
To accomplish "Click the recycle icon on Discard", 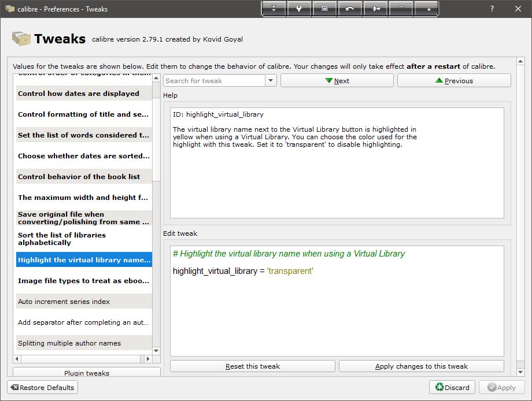I will 439,387.
